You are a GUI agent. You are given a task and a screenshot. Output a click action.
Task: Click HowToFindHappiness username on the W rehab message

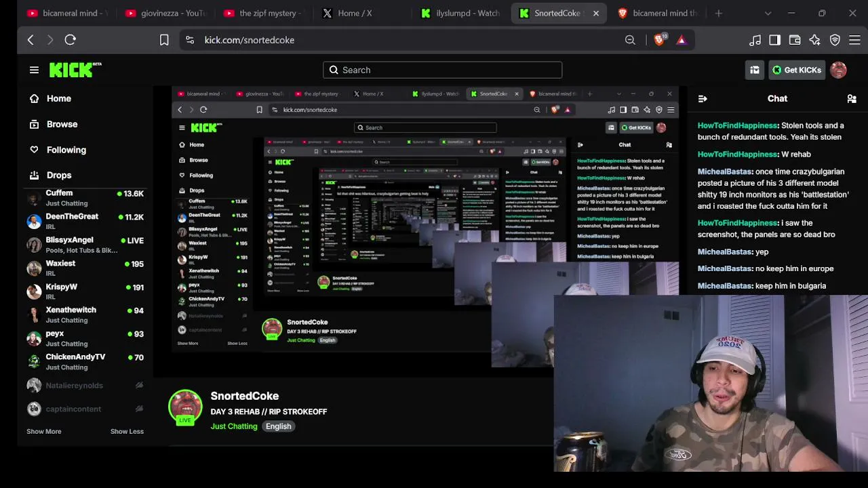(737, 155)
